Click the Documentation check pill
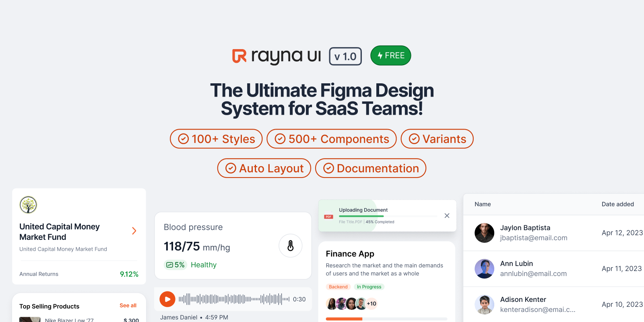 point(370,168)
